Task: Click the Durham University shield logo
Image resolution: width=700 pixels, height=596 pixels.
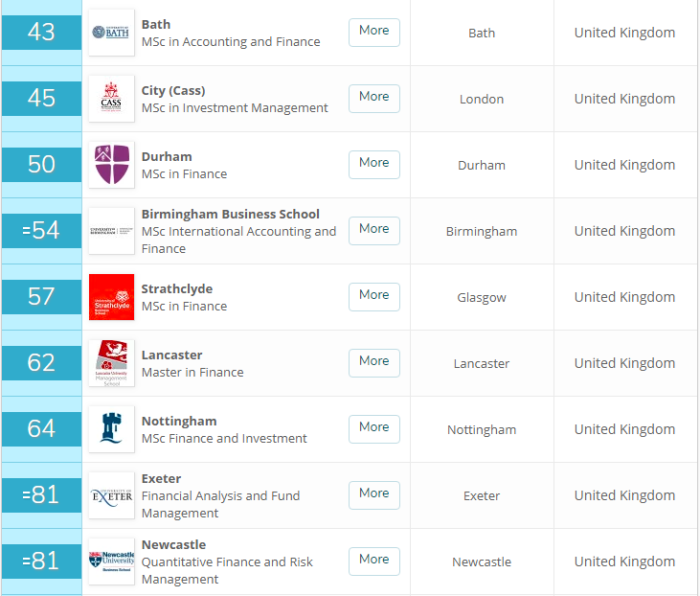Action: tap(111, 165)
